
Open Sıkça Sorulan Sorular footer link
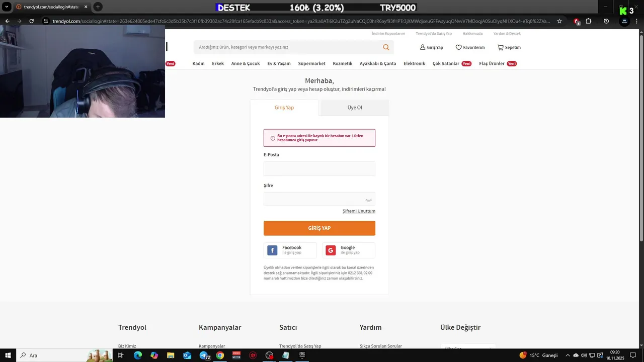point(381,346)
